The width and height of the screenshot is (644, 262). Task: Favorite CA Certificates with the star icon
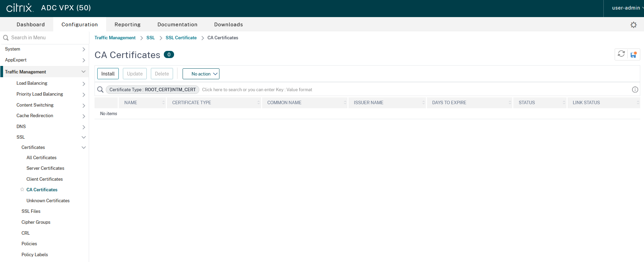[22, 190]
